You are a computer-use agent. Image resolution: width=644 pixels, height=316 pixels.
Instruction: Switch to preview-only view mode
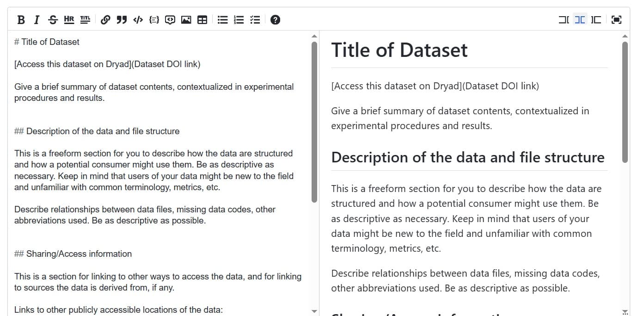point(596,19)
